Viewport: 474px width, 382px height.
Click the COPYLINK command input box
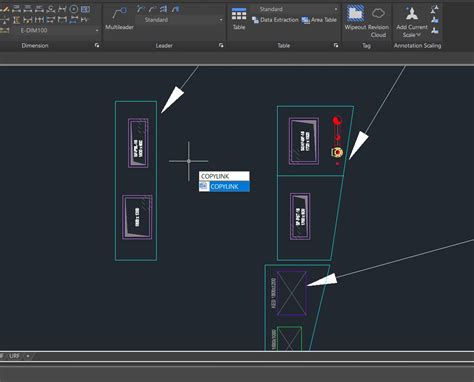pyautogui.click(x=224, y=176)
